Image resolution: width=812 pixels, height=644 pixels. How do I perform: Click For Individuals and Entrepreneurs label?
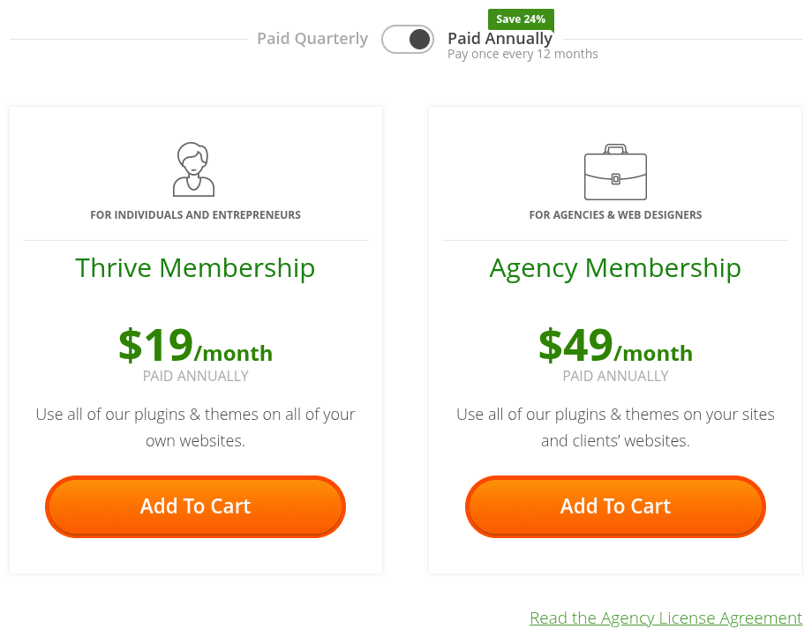(x=195, y=215)
